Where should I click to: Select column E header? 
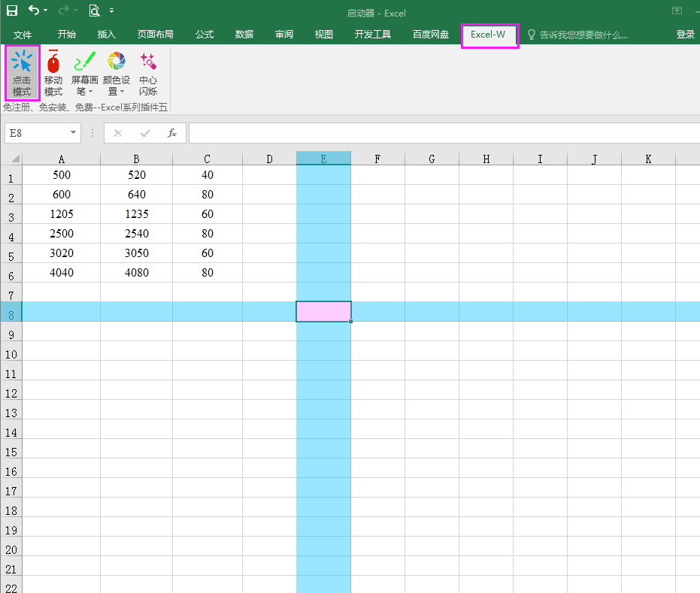pyautogui.click(x=323, y=159)
